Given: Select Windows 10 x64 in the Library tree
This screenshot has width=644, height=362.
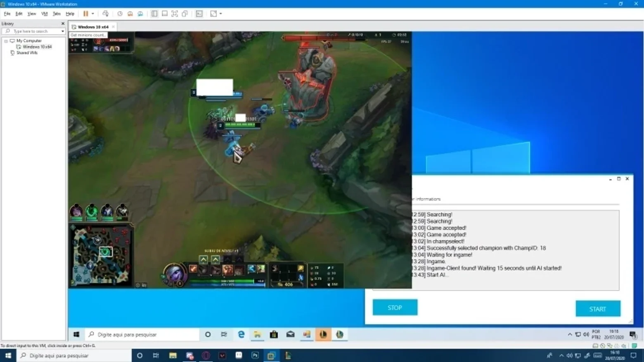Looking at the screenshot, I should point(37,47).
